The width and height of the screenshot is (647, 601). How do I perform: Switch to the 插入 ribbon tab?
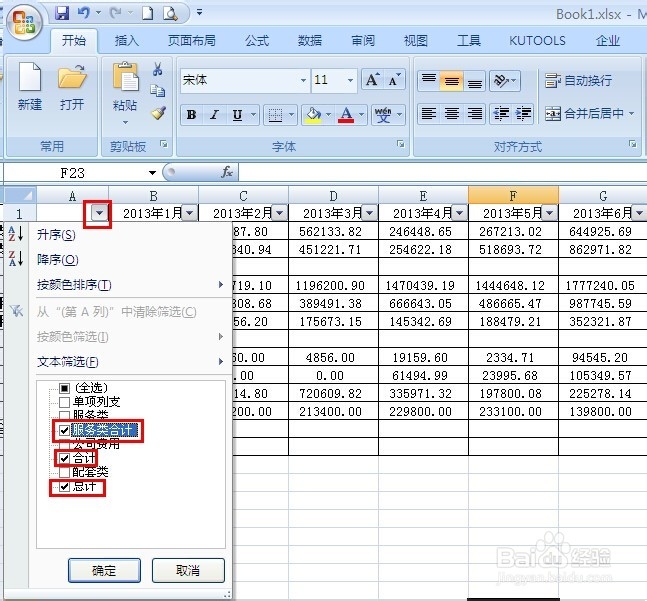[x=127, y=40]
